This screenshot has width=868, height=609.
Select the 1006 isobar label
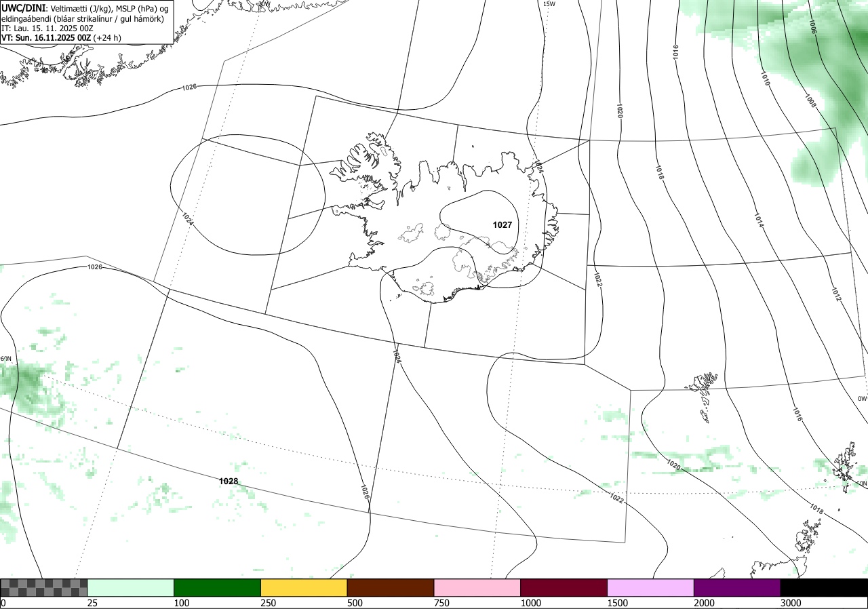pos(813,26)
